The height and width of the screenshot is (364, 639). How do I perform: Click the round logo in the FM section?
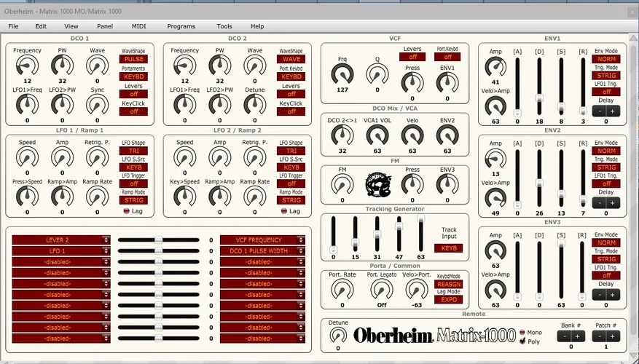377,185
